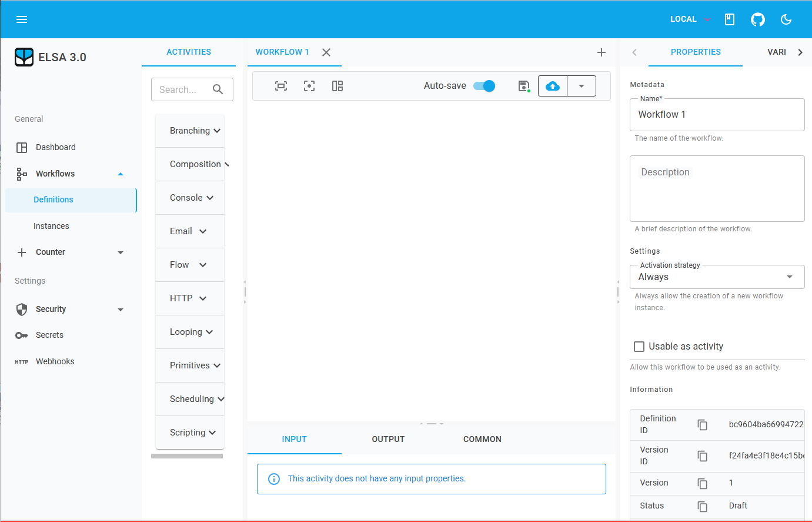Screen dimensions: 812x522
Task: Click the search magnifier icon in Activities
Action: coord(218,89)
